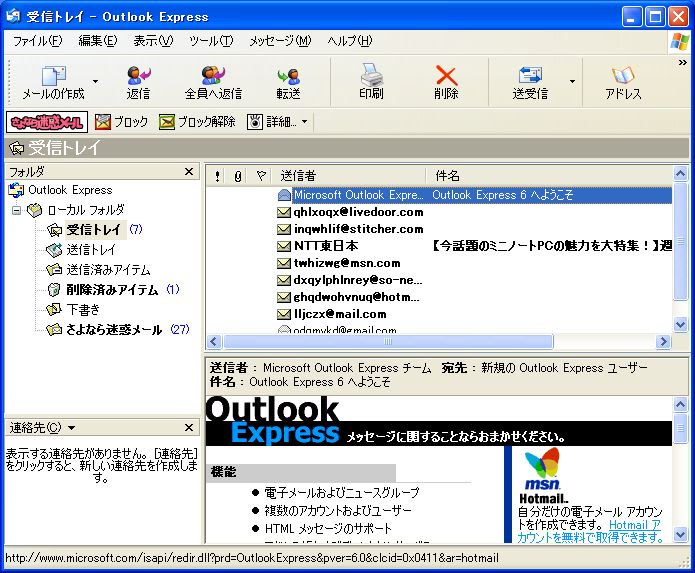Expand the toolbar overflow chevron
Screen dimensions: 695x573
pos(683,63)
